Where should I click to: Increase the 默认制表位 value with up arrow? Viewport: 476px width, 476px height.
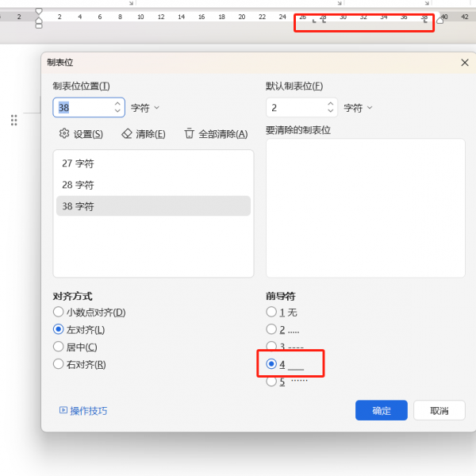[x=331, y=103]
